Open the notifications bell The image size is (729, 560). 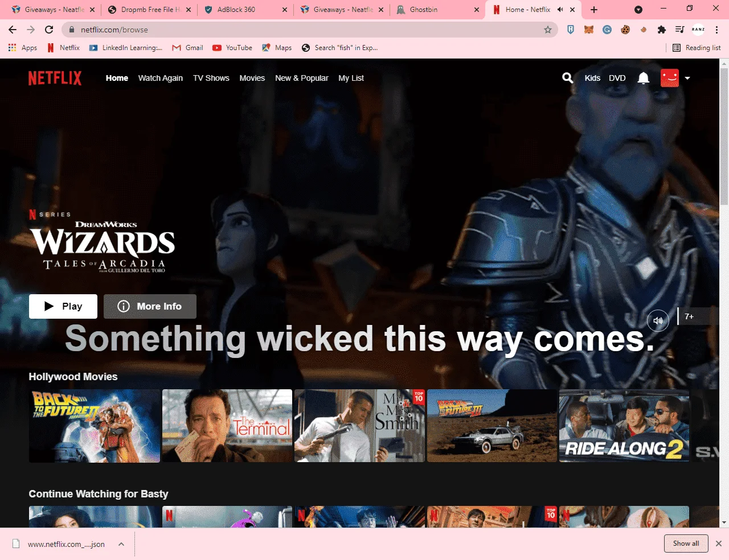[x=644, y=78]
